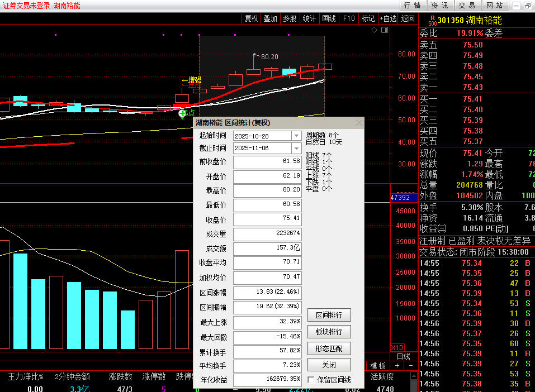The width and height of the screenshot is (535, 392).
Task: Open the 起始时间 date dropdown
Action: [296, 136]
